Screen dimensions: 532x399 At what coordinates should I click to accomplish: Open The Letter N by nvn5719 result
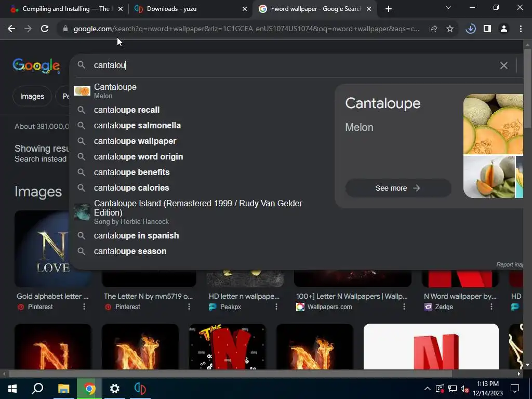148,296
